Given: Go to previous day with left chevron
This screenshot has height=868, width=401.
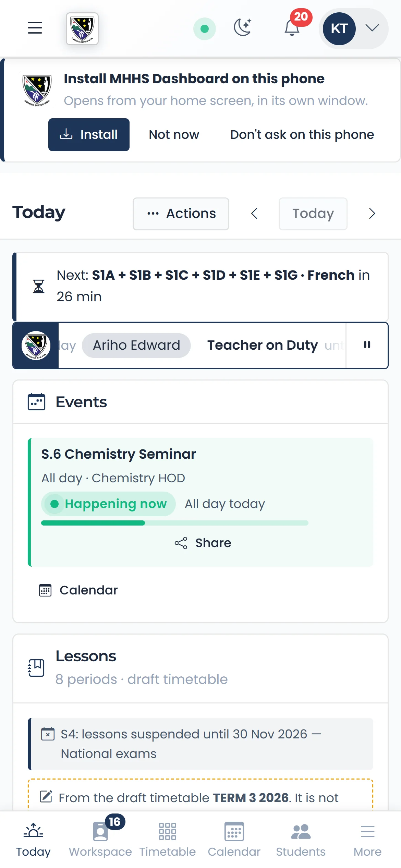Looking at the screenshot, I should (x=254, y=214).
